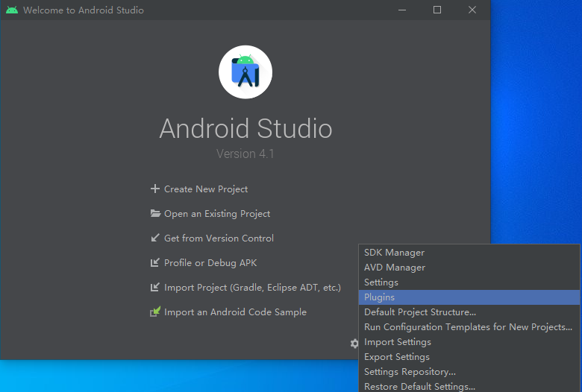Click the Version 4.1 text
This screenshot has width=582, height=392.
tap(245, 154)
